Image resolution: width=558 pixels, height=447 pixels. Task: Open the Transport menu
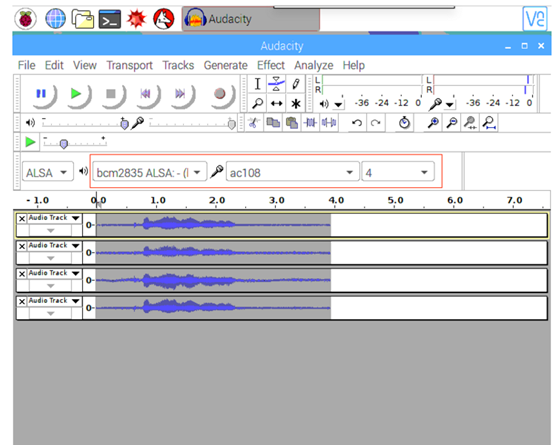[x=130, y=65]
